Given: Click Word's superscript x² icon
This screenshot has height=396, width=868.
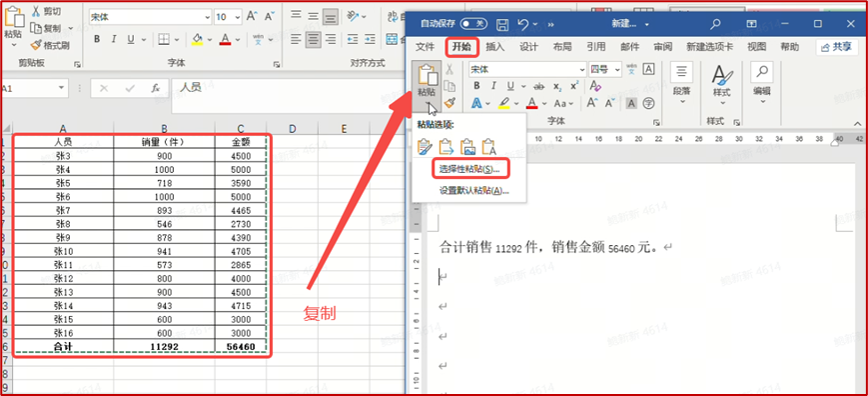Looking at the screenshot, I should coord(574,86).
